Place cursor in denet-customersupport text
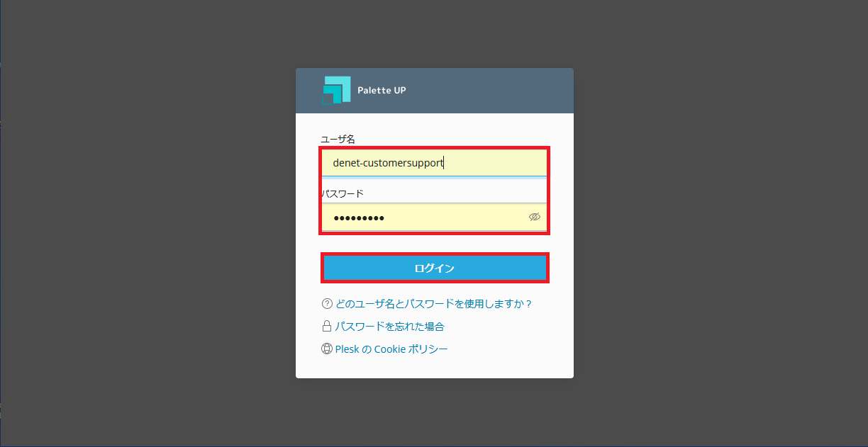The height and width of the screenshot is (447, 868). click(388, 163)
